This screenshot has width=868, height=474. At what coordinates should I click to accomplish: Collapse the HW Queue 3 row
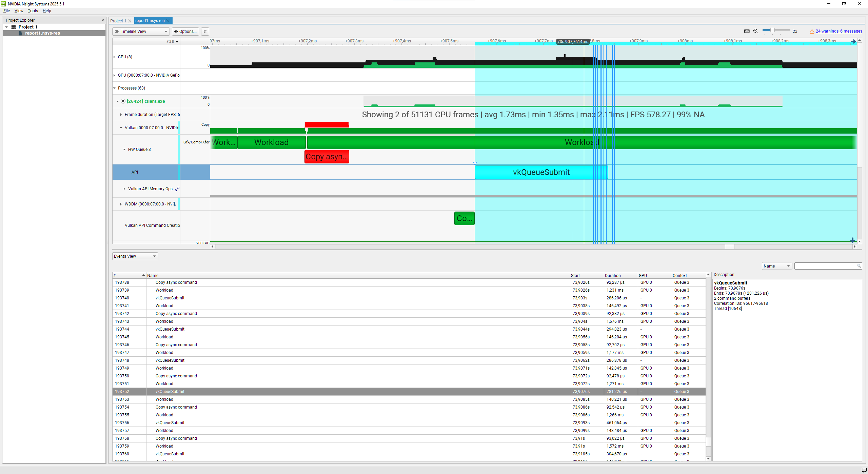(124, 150)
